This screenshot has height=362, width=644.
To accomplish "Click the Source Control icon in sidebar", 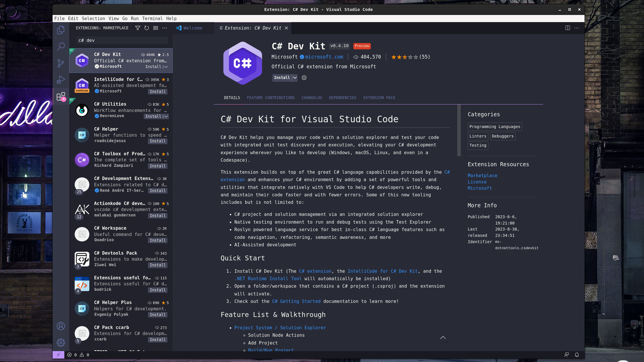I will (61, 63).
